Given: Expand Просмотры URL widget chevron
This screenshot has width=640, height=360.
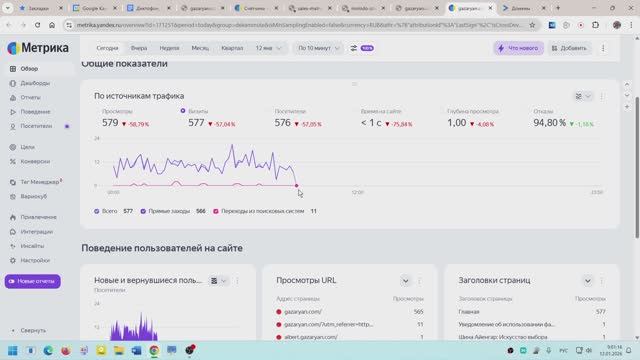Looking at the screenshot, I should tap(405, 281).
